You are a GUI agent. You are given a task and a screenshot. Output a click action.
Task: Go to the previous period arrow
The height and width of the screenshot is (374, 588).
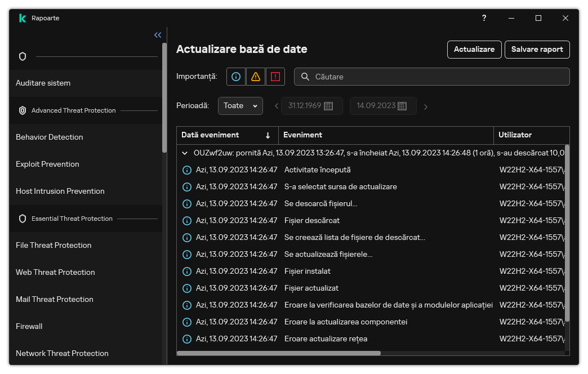(x=277, y=106)
